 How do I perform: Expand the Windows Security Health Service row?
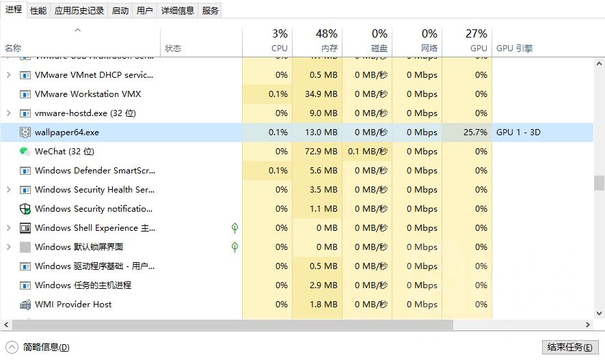pos(8,190)
